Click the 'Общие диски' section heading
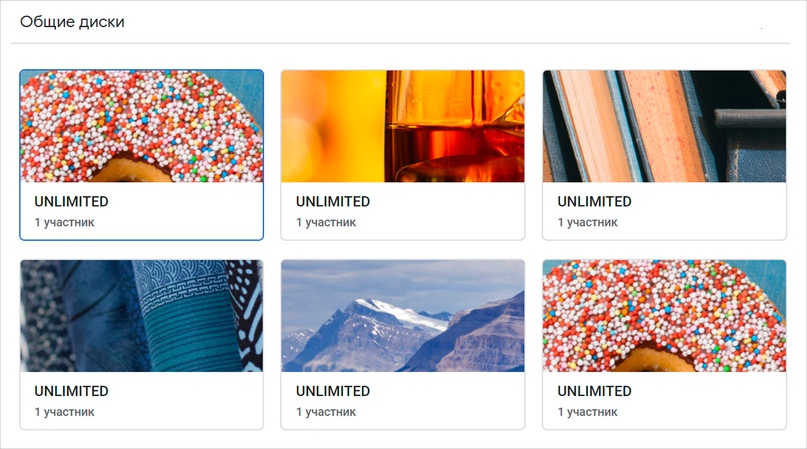807x449 pixels. [72, 22]
